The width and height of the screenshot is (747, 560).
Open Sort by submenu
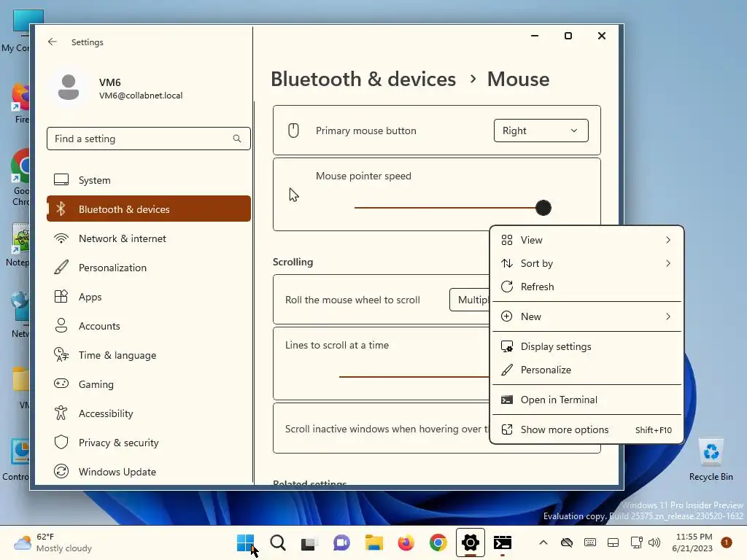click(x=587, y=263)
